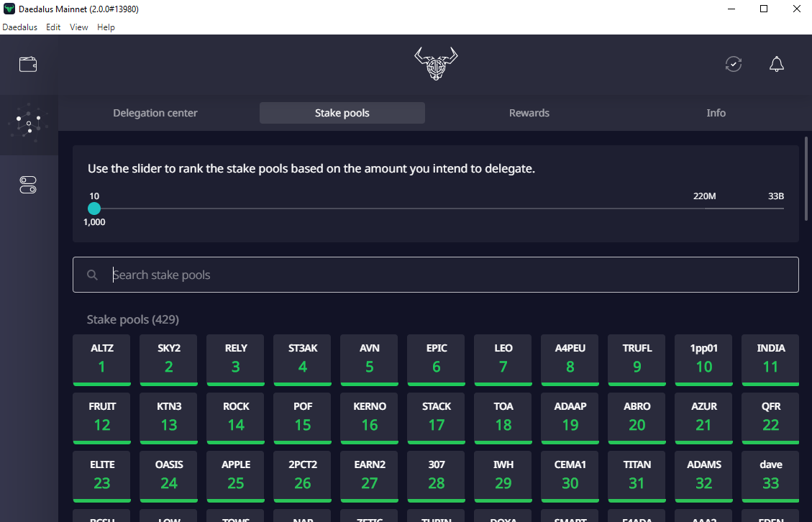Screen dimensions: 812x522
Task: Open OASIS pool ranked 24
Action: [x=168, y=477]
